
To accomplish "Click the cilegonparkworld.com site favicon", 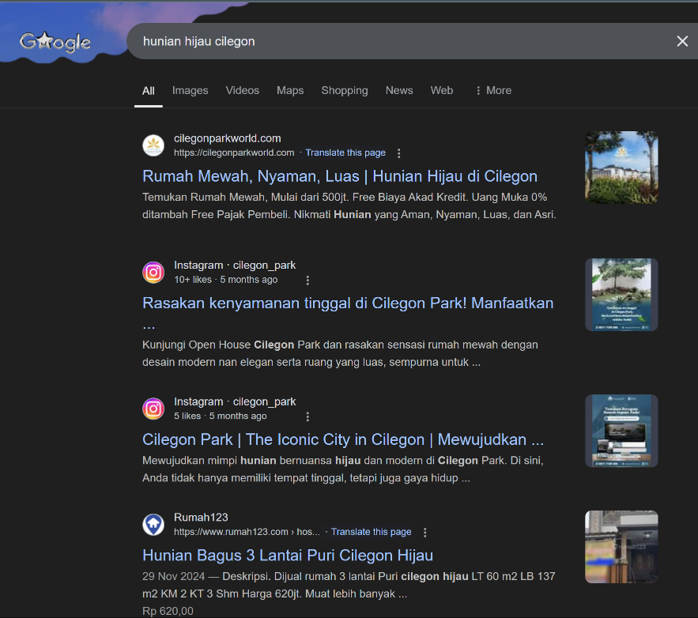I will point(153,146).
